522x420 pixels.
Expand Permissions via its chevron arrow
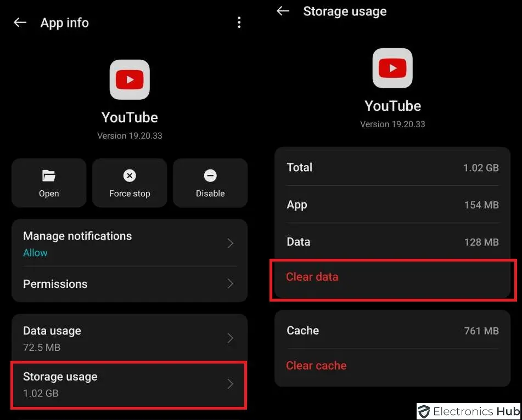pyautogui.click(x=231, y=283)
